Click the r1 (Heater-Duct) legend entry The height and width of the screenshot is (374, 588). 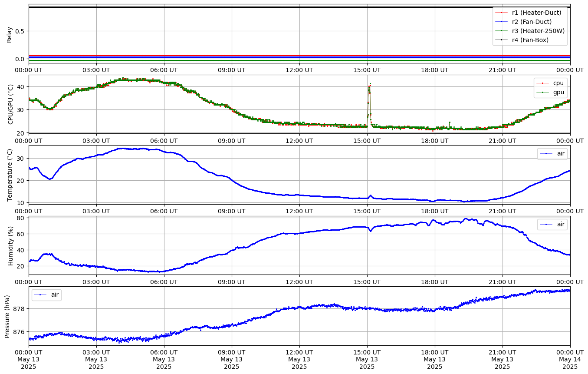(536, 13)
